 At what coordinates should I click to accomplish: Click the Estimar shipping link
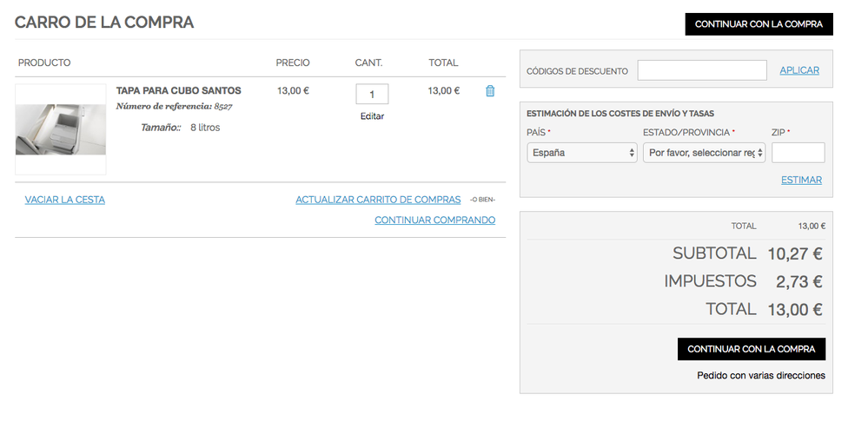pyautogui.click(x=801, y=181)
